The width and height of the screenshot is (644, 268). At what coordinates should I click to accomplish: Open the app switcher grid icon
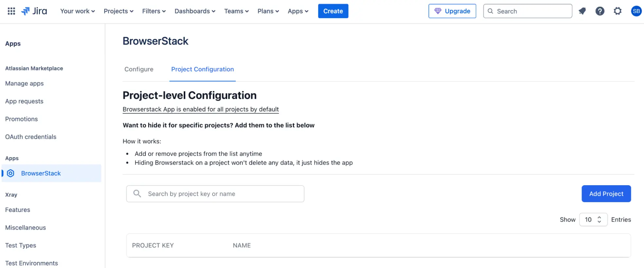point(11,11)
